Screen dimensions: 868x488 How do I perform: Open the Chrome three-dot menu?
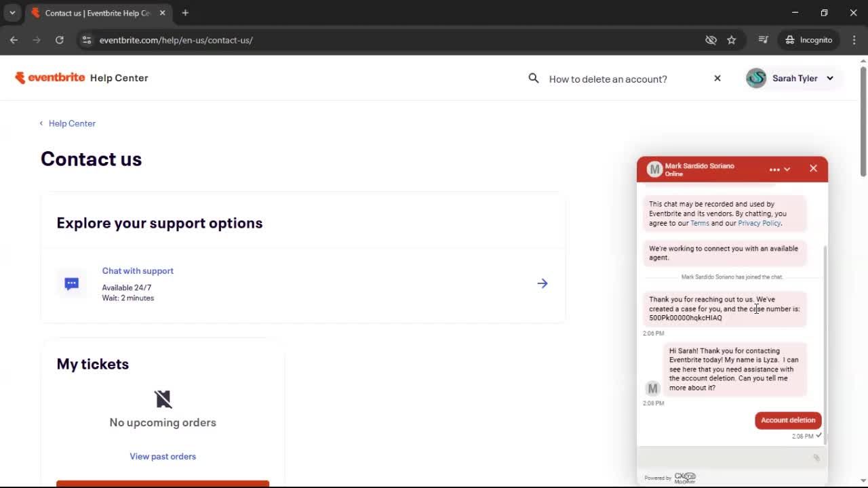coord(854,40)
